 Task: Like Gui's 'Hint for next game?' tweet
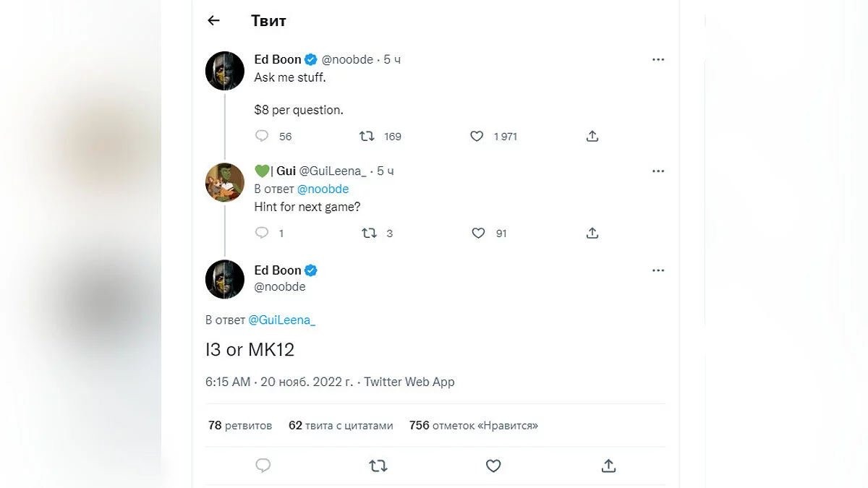[x=478, y=233]
